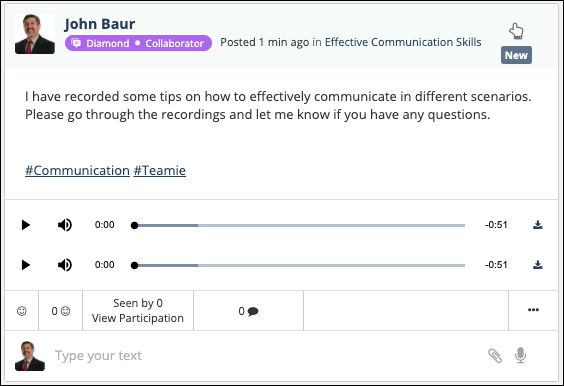
Task: Open the #Communication hashtag
Action: (77, 171)
